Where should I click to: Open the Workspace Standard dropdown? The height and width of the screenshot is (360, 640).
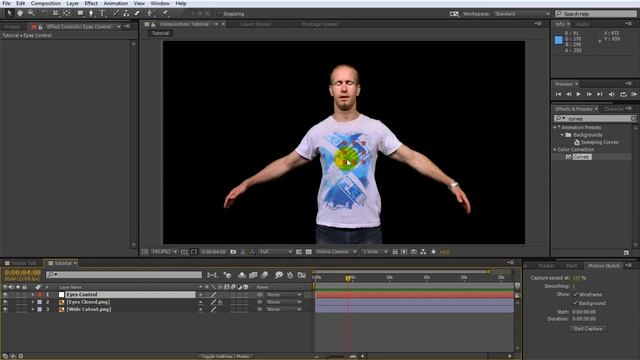522,14
